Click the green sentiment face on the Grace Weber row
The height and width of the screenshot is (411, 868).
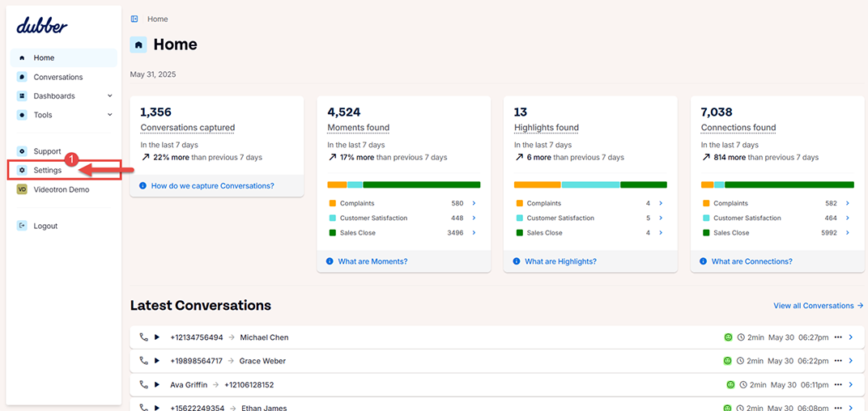tap(728, 361)
